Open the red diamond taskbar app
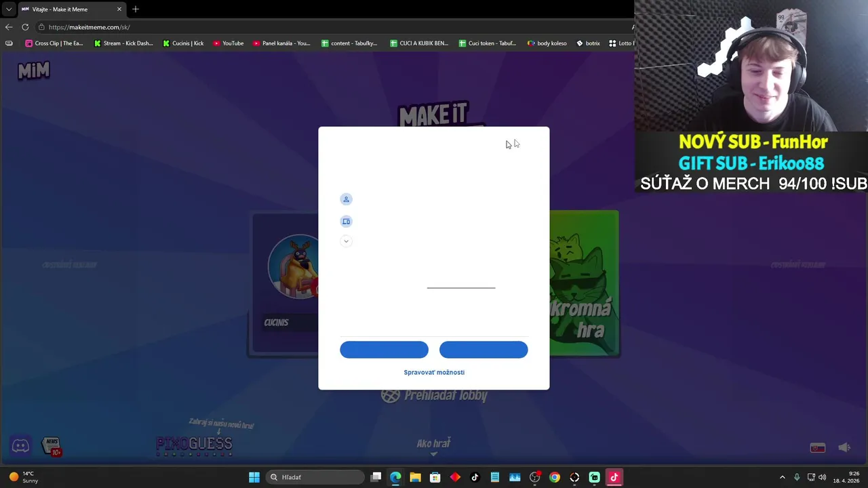 [x=455, y=477]
